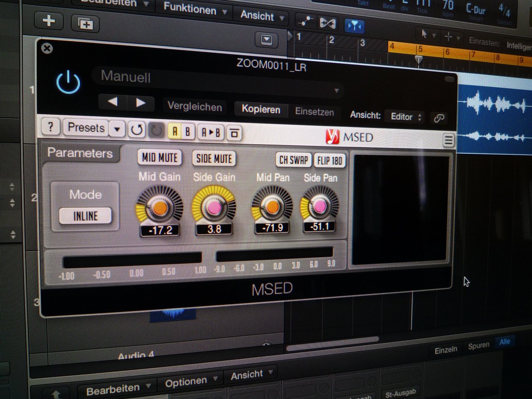Click the Kopieren button
This screenshot has width=532, height=399.
click(261, 109)
